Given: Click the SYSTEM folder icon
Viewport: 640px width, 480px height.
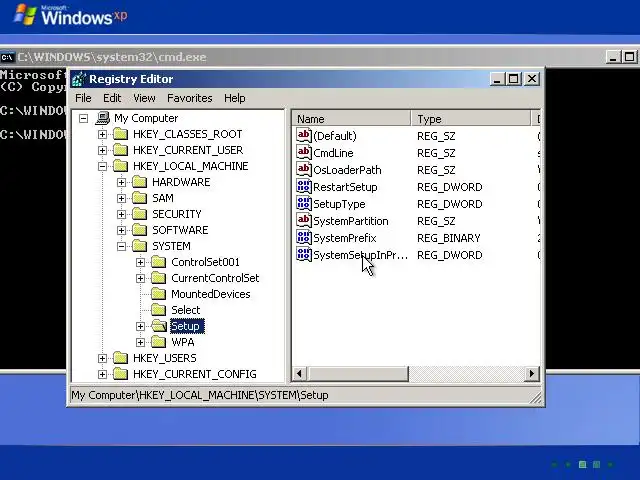Looking at the screenshot, I should (x=140, y=246).
